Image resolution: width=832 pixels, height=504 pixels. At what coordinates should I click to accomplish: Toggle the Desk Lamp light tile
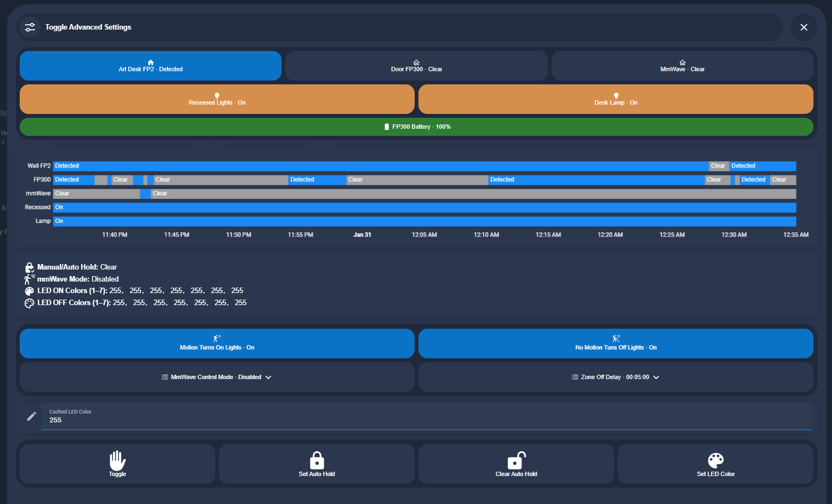(x=616, y=99)
